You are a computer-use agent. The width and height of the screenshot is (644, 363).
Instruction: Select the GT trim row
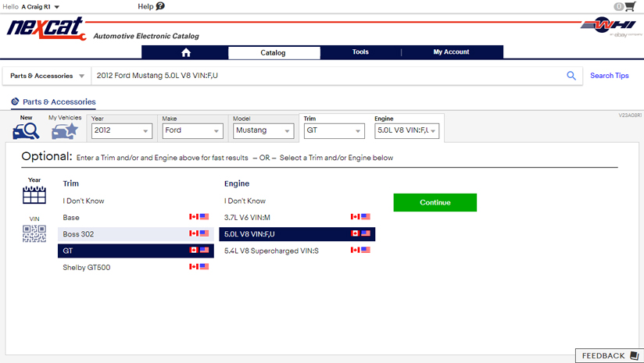(135, 251)
